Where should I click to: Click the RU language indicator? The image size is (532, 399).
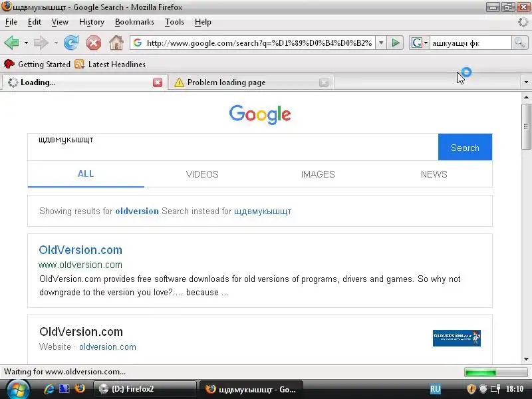436,389
